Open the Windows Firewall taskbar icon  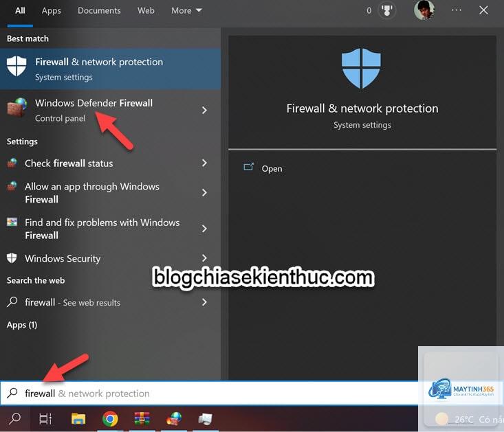tap(174, 419)
